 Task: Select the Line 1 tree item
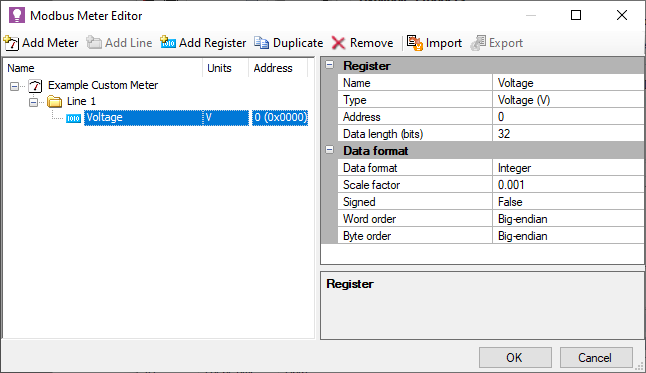(x=81, y=101)
